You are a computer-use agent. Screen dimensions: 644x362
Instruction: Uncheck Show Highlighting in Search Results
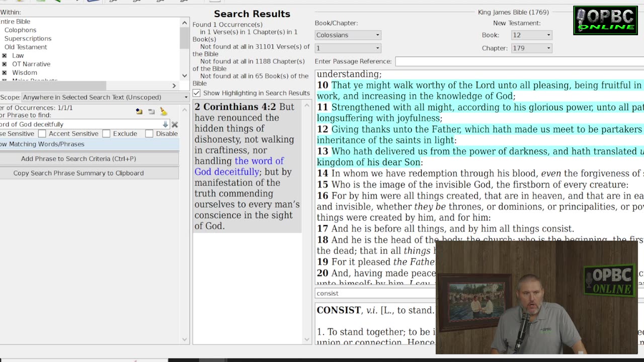196,93
